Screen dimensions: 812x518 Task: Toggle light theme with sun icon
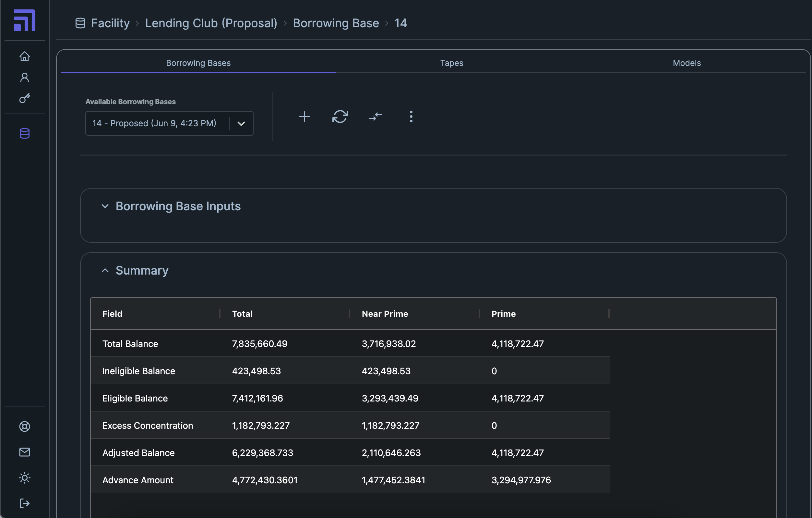25,477
